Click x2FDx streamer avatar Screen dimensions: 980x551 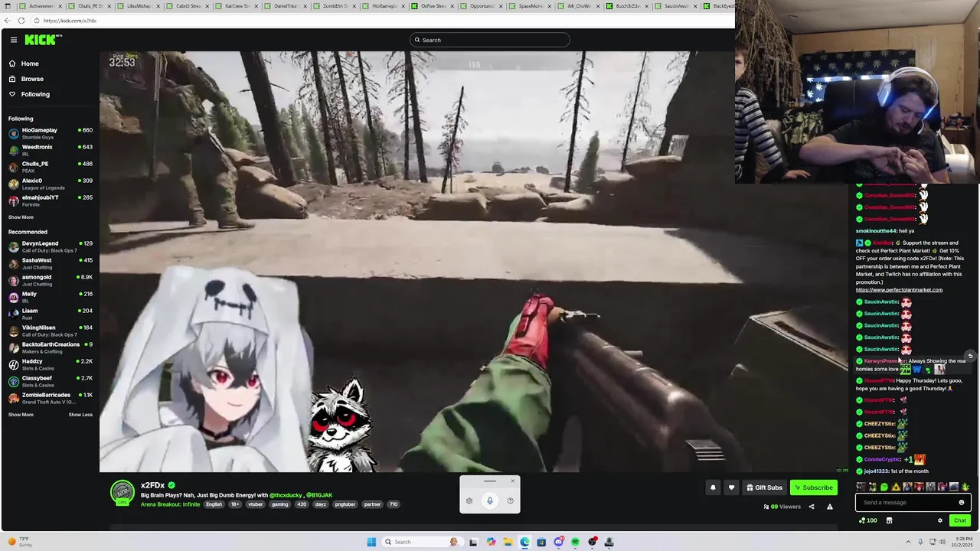pyautogui.click(x=122, y=493)
